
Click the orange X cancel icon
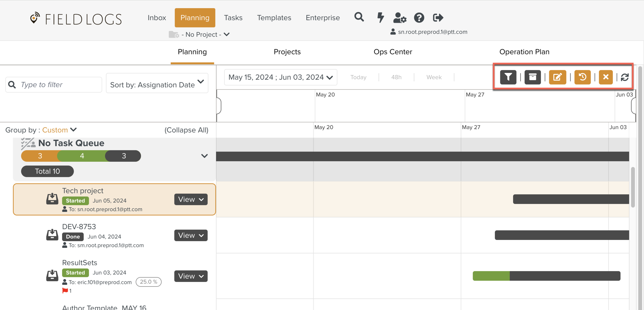606,77
